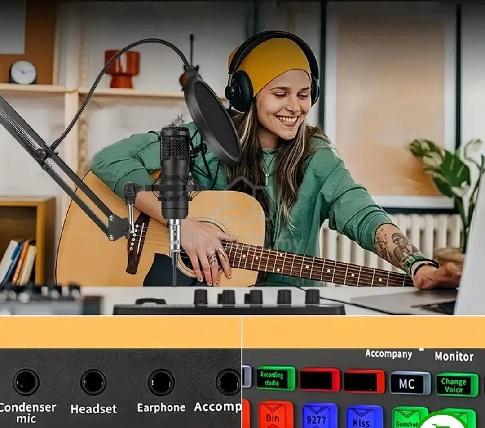
Task: Toggle the green Change Voice button
Action: (x=457, y=385)
